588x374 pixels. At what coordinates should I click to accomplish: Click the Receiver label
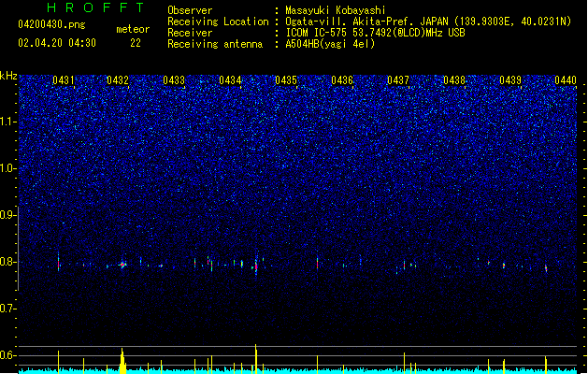click(190, 33)
